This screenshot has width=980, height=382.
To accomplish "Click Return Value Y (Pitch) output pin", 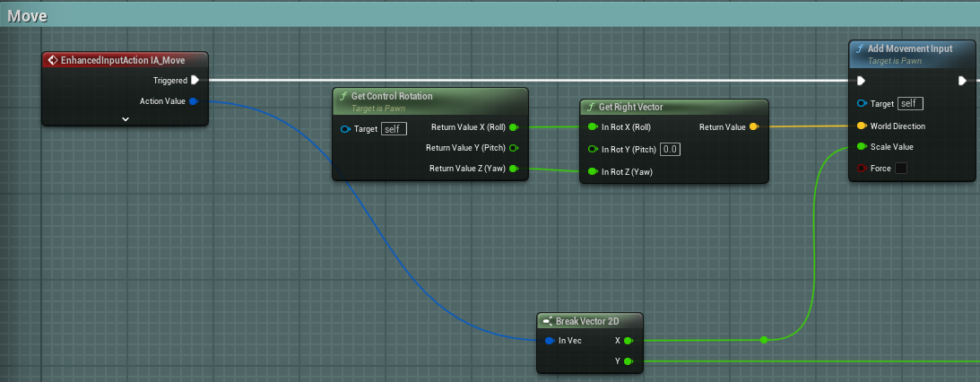I will tap(514, 148).
